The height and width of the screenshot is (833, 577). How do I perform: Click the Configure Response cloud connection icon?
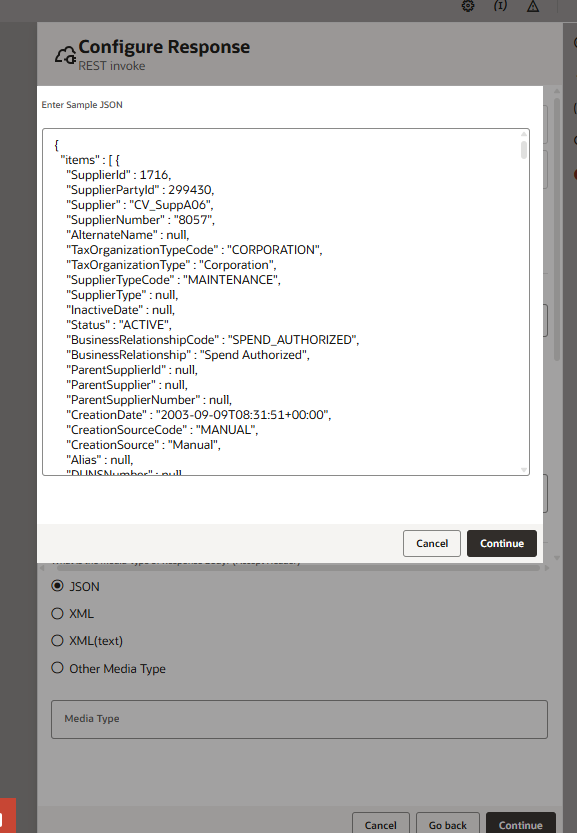click(65, 55)
